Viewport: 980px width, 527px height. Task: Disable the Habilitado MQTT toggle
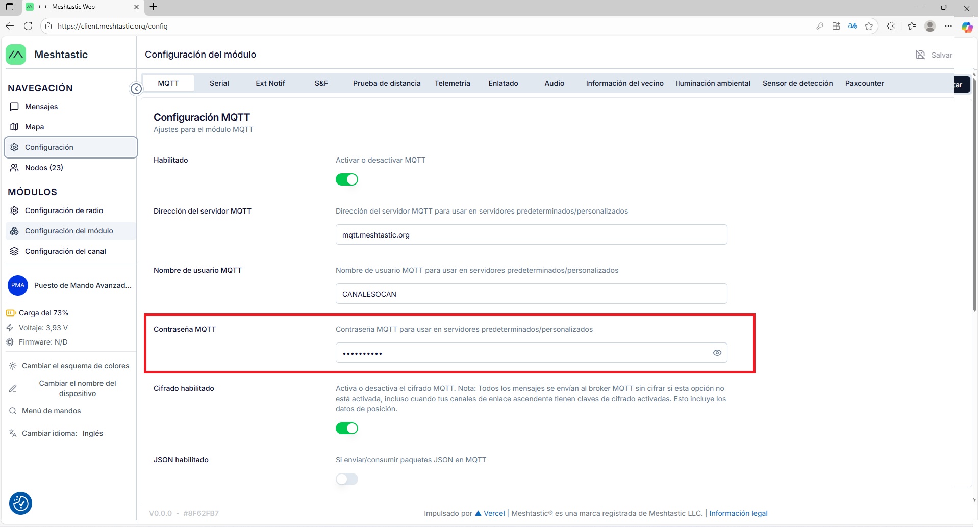click(x=347, y=179)
